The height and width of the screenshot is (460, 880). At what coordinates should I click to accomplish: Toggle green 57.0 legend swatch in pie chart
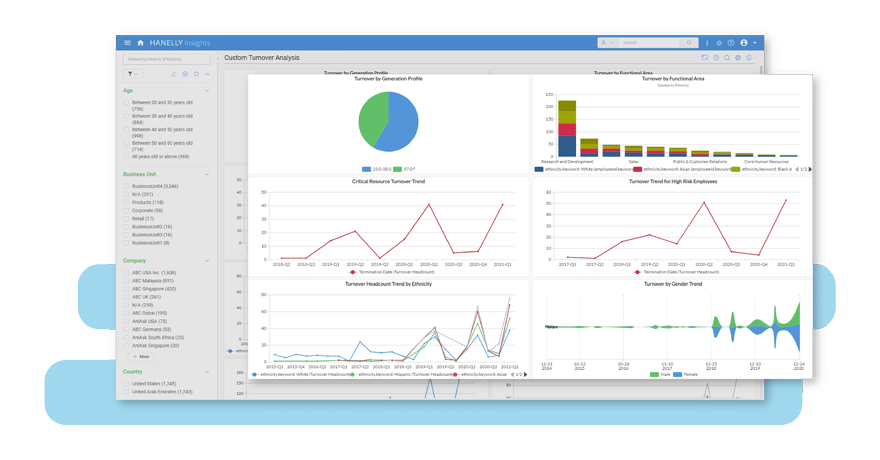click(x=397, y=169)
